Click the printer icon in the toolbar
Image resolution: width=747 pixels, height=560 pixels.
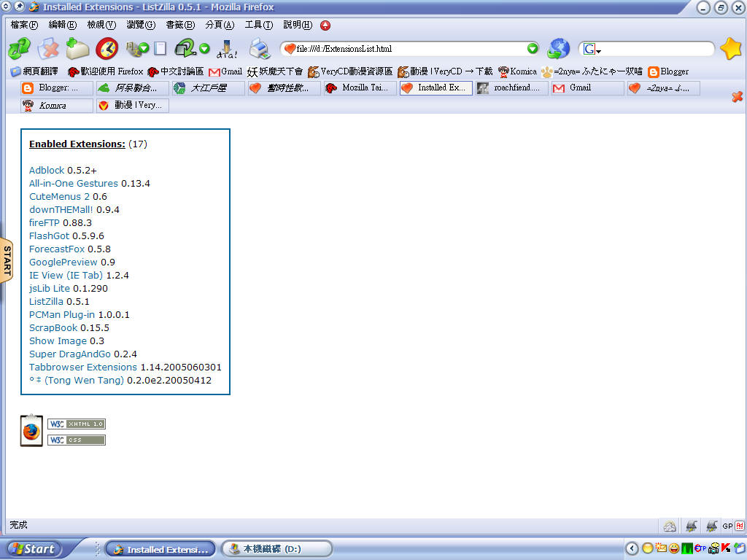[x=260, y=49]
